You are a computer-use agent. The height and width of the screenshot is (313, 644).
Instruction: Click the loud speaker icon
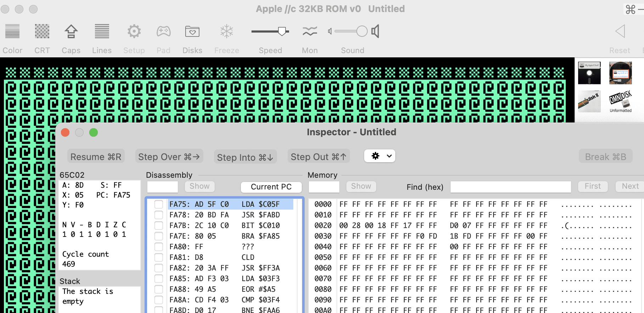(x=375, y=32)
